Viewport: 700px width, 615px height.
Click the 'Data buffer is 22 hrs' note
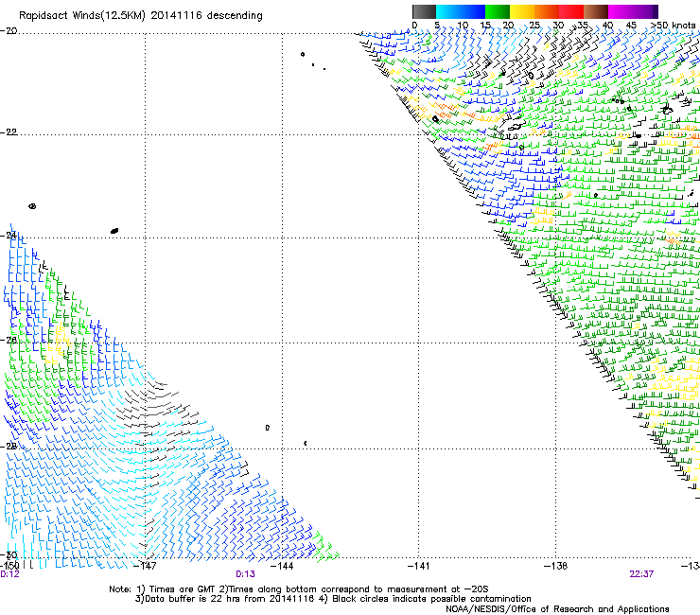[333, 599]
